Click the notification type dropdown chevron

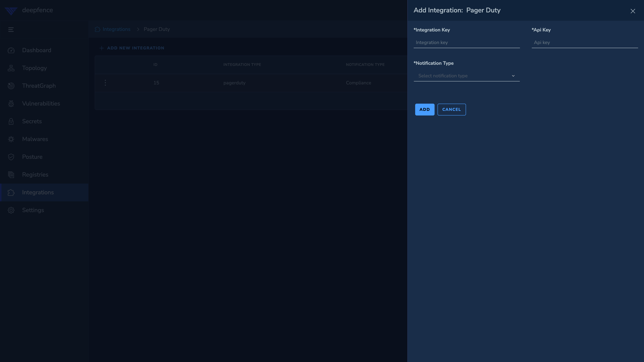513,76
